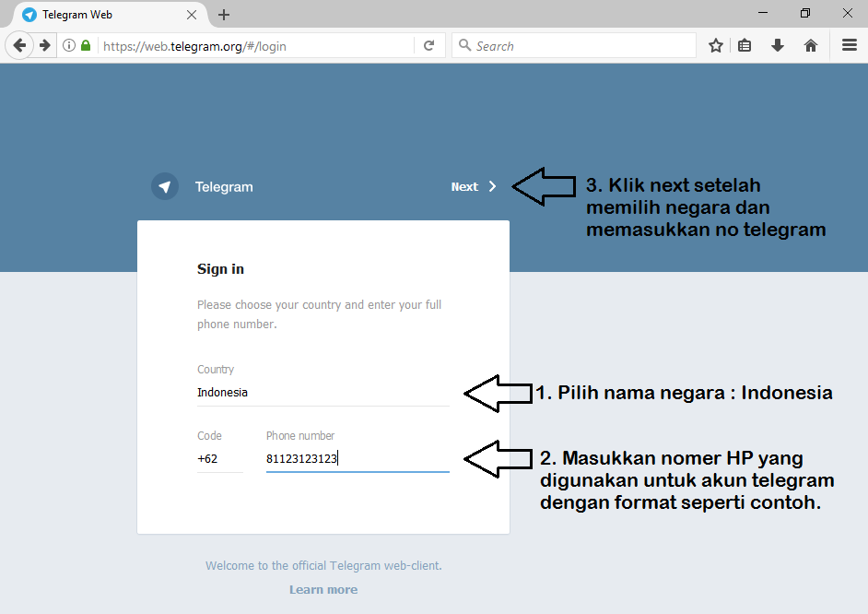The image size is (868, 614).
Task: Click the Code label text
Action: click(x=209, y=436)
